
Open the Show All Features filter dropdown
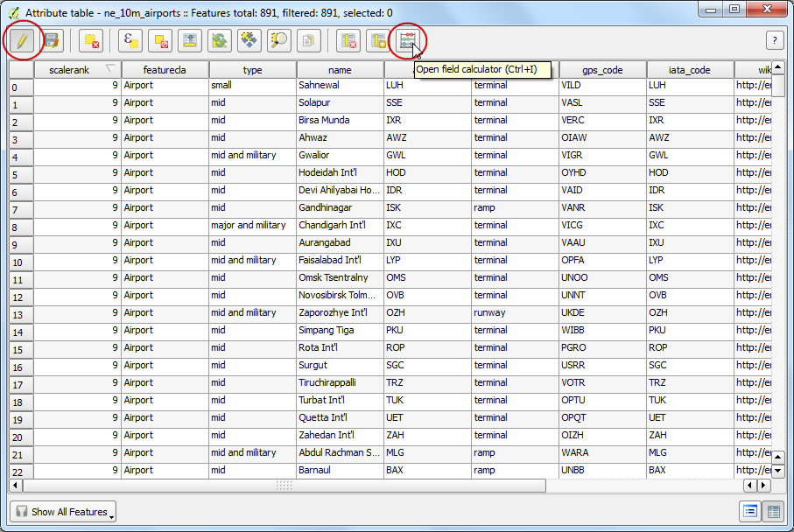pyautogui.click(x=63, y=512)
